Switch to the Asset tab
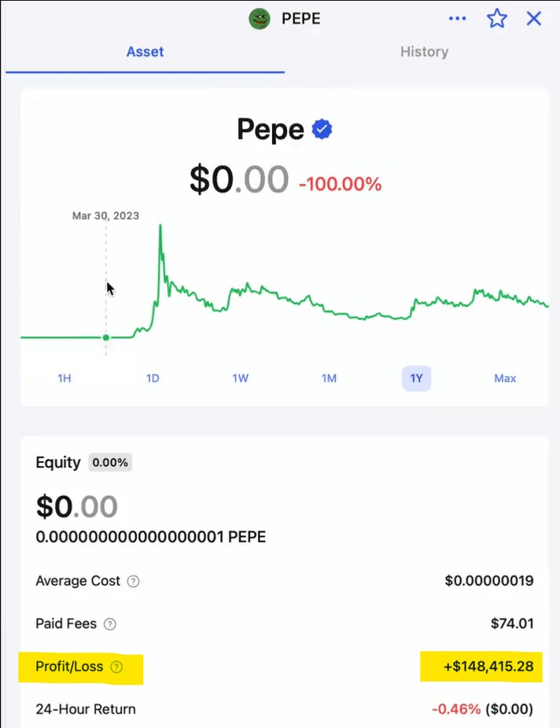 click(145, 52)
